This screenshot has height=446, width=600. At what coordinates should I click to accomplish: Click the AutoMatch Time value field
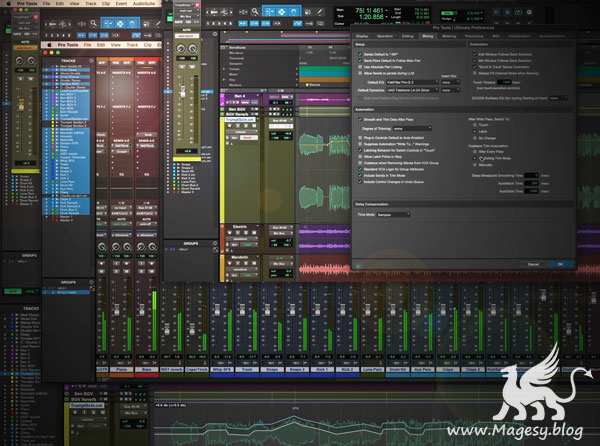[x=531, y=183]
